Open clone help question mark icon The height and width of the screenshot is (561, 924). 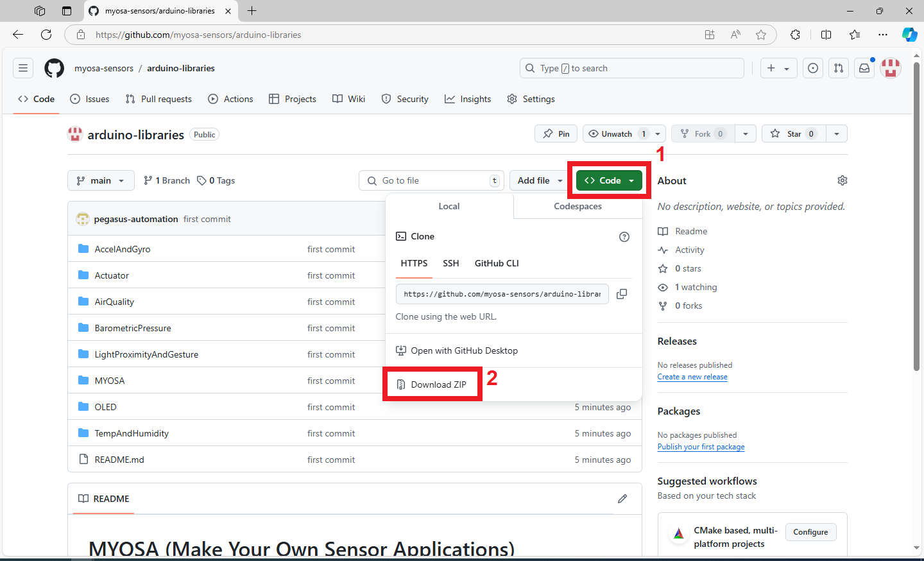pos(624,237)
